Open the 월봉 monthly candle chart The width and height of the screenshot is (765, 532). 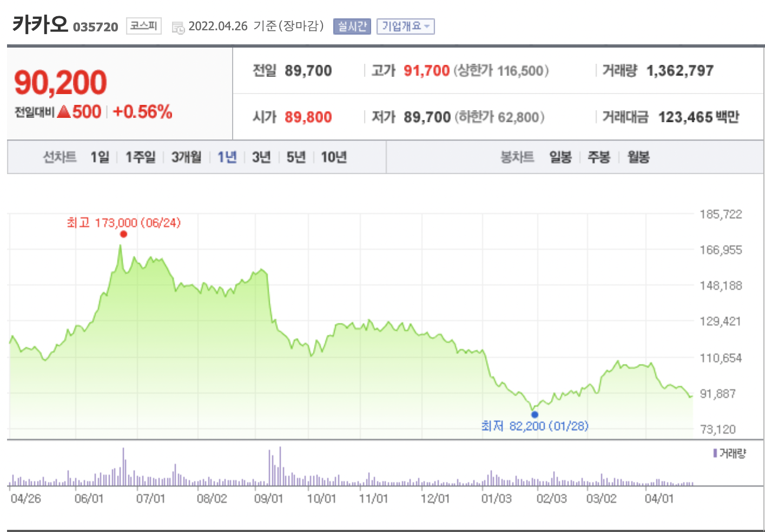(x=638, y=157)
